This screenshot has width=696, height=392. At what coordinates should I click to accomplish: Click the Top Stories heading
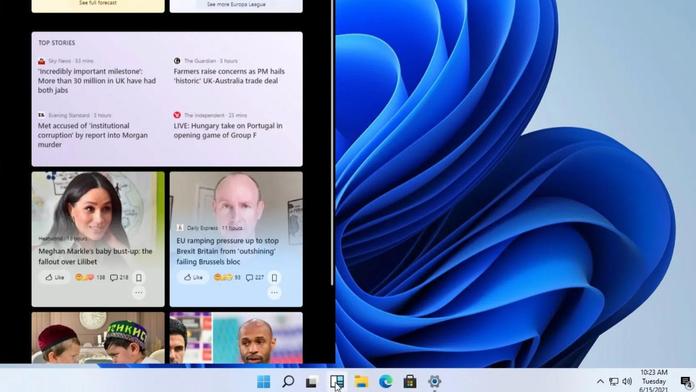[56, 43]
